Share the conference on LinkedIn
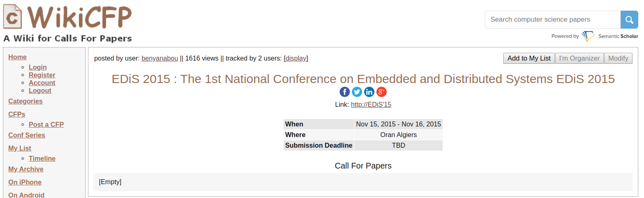Image resolution: width=644 pixels, height=198 pixels. tap(369, 92)
